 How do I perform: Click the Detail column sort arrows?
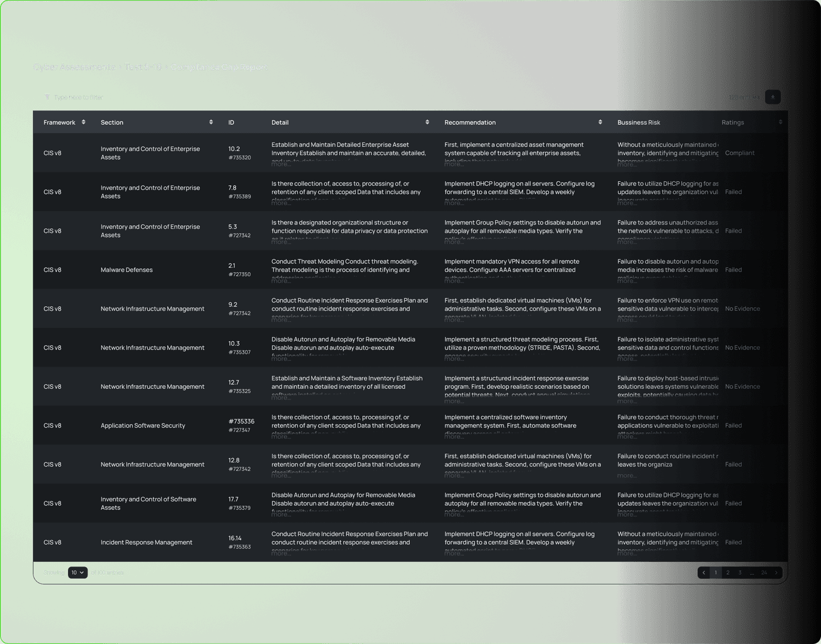pos(427,122)
